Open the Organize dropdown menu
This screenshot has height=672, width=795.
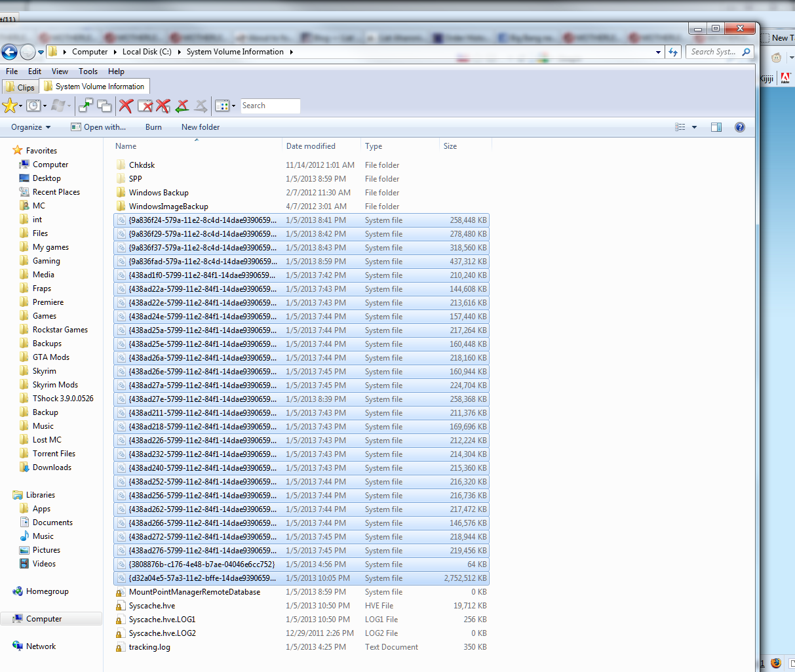pyautogui.click(x=31, y=127)
